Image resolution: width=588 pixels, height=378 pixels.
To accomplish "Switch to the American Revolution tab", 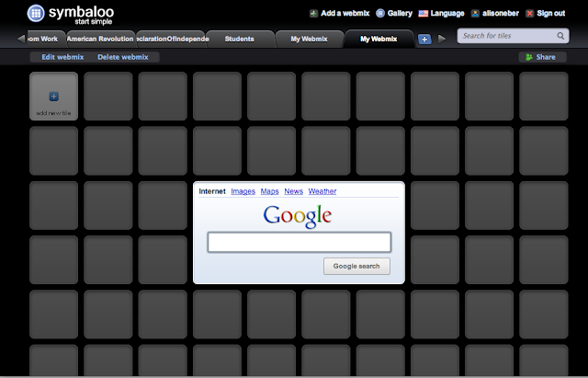I will click(x=100, y=39).
